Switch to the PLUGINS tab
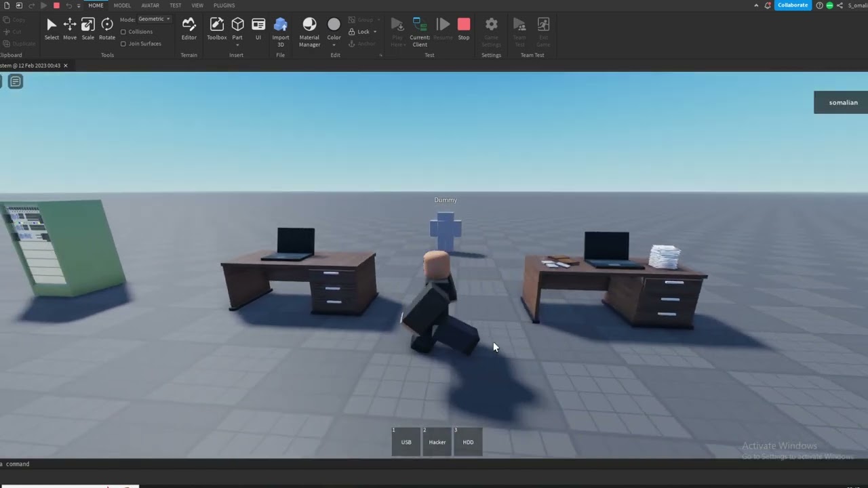 224,5
